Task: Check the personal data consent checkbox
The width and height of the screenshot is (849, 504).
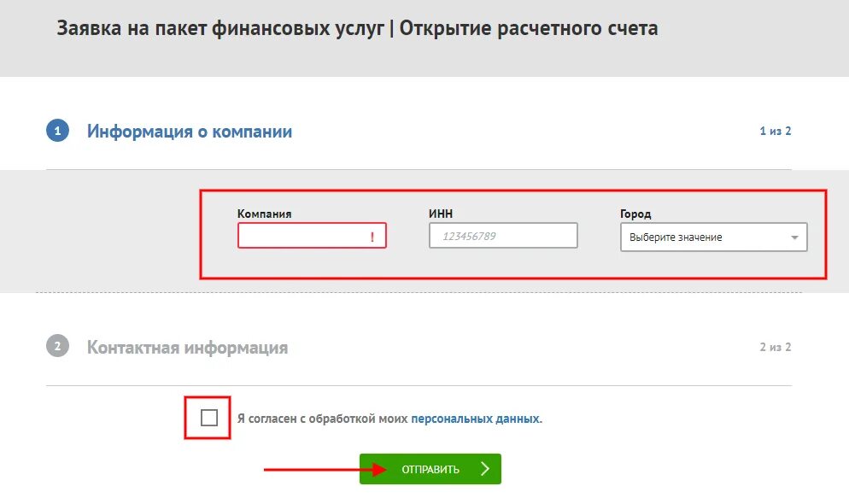Action: [x=209, y=418]
